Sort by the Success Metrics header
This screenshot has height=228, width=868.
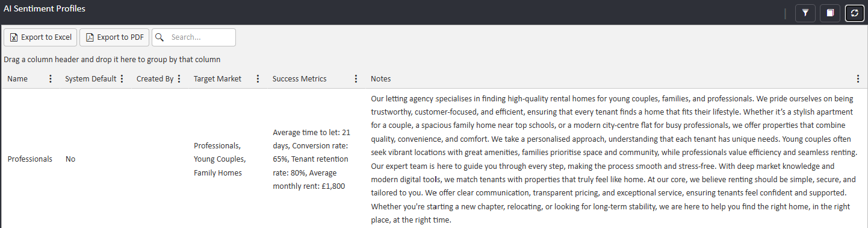[299, 79]
